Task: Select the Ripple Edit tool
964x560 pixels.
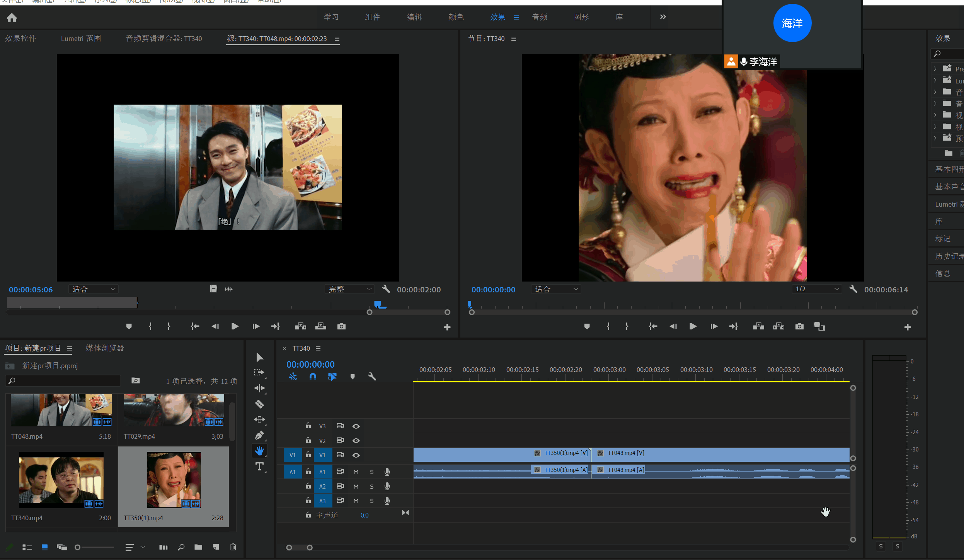Action: coord(259,388)
